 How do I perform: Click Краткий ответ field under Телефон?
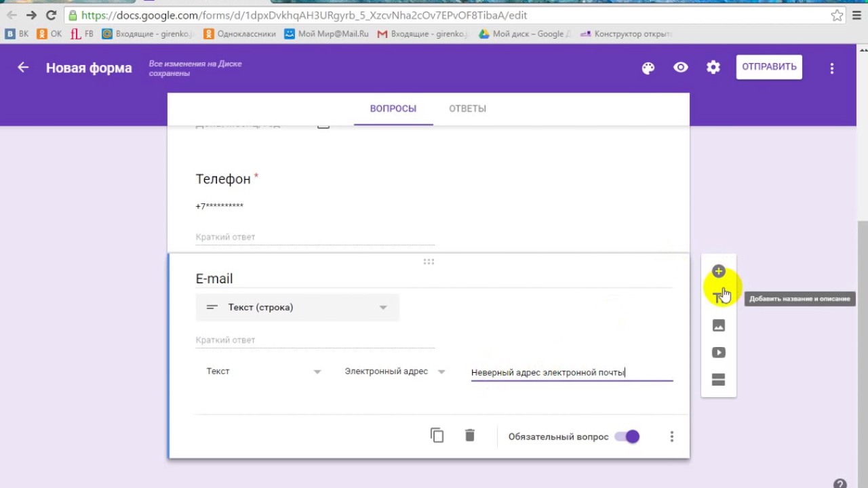(315, 237)
